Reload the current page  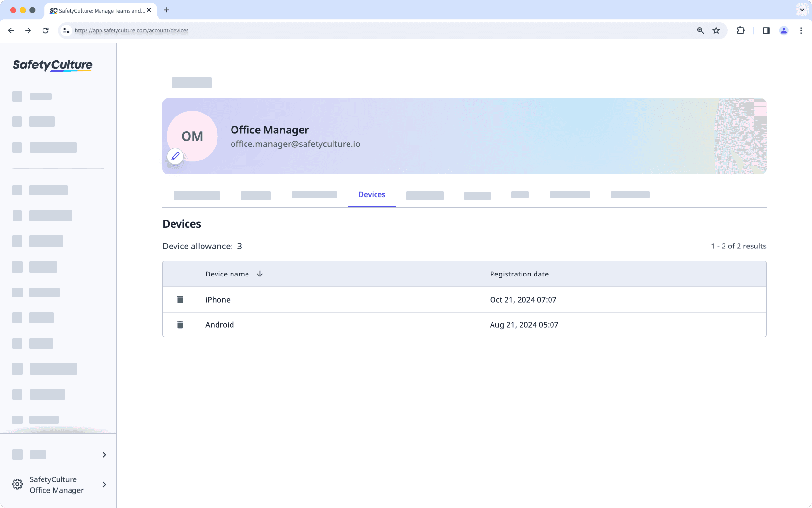[x=45, y=30]
